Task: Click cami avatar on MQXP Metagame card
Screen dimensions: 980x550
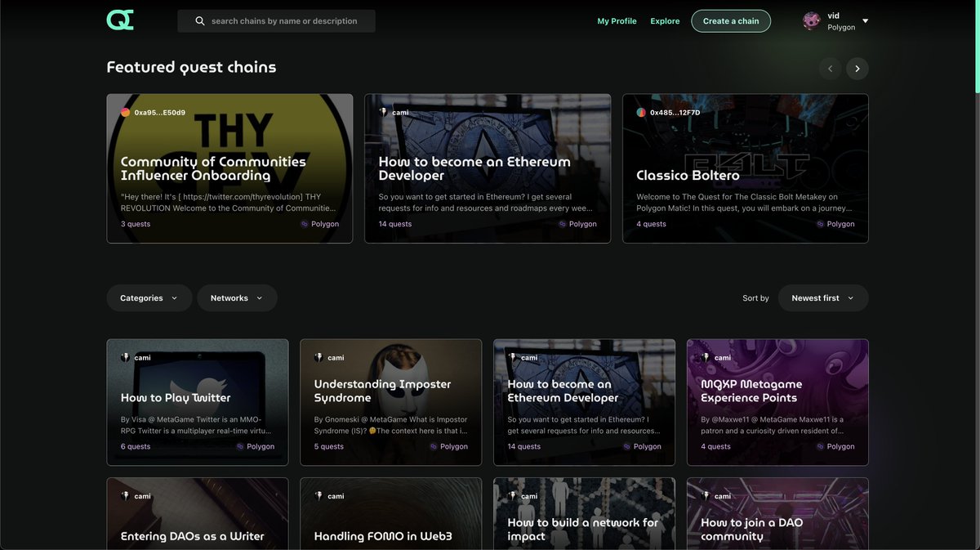Action: pos(706,357)
